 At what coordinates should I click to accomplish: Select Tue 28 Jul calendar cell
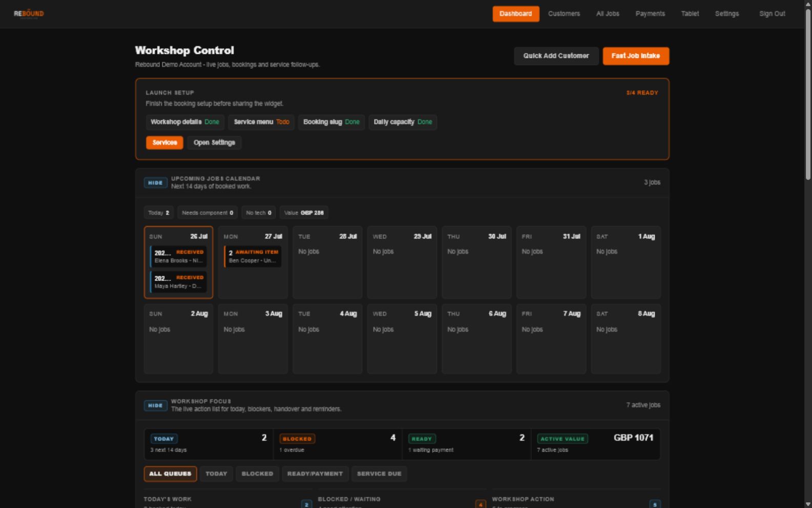click(x=327, y=262)
